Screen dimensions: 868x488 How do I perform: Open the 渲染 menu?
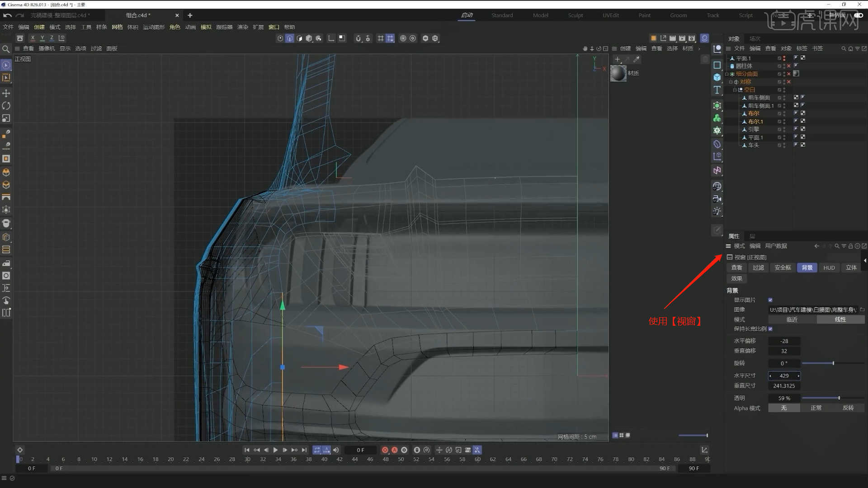(x=243, y=27)
